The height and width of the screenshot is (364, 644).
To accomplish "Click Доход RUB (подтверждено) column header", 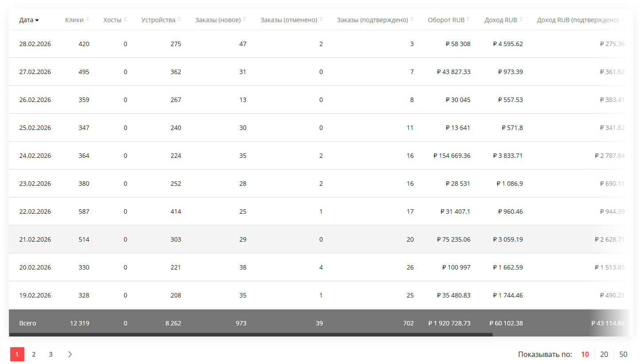I will point(578,20).
